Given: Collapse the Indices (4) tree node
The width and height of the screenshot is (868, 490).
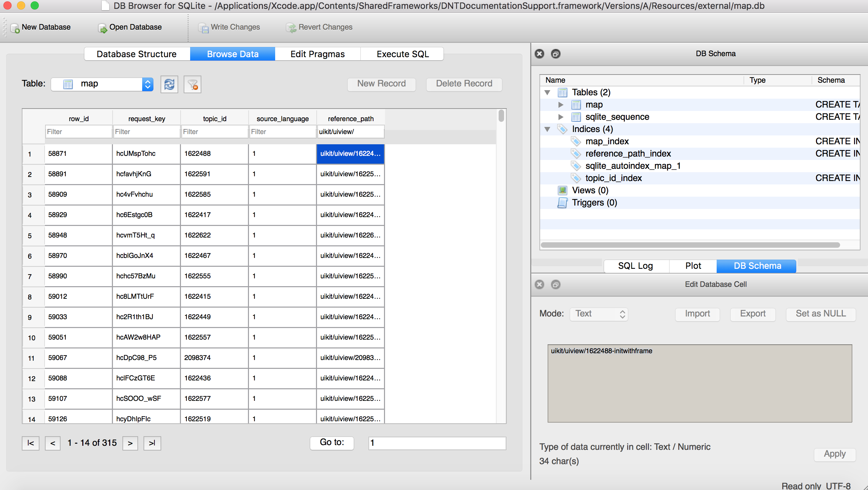Looking at the screenshot, I should pyautogui.click(x=547, y=129).
